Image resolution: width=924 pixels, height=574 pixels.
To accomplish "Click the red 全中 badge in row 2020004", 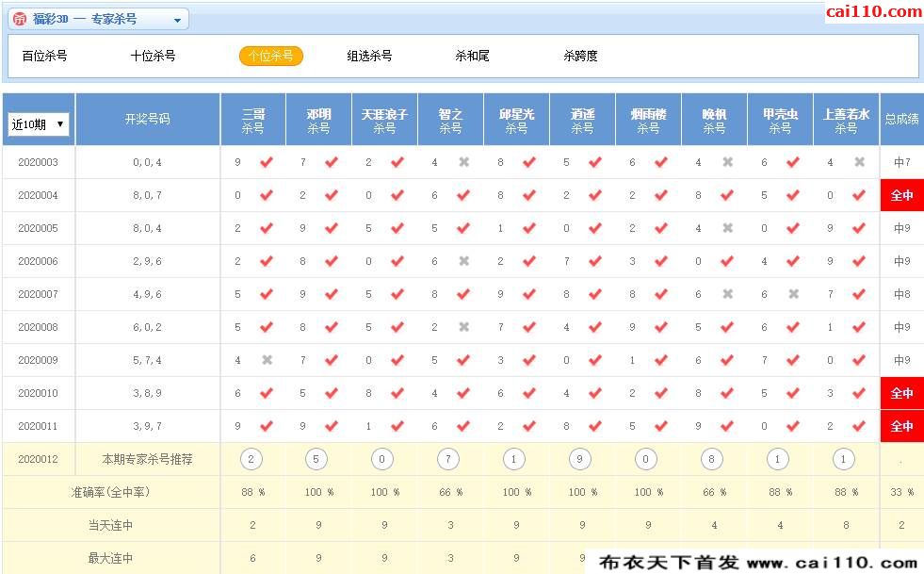I will pyautogui.click(x=902, y=195).
